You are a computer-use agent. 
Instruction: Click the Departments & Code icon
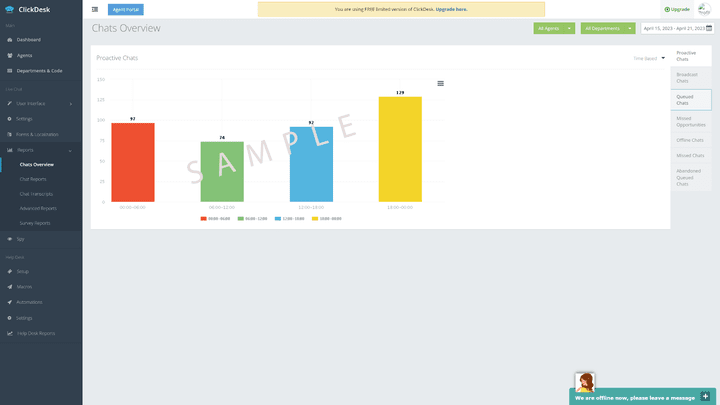[x=10, y=71]
